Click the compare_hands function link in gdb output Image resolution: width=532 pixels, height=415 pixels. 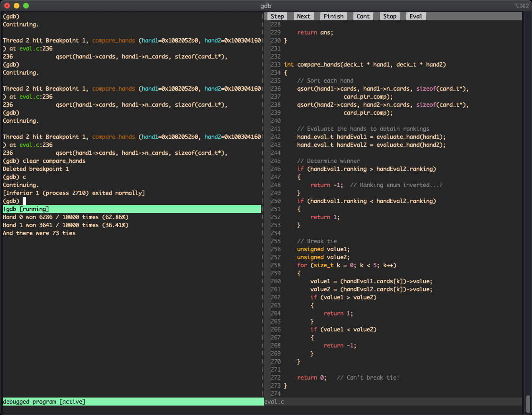pos(113,40)
